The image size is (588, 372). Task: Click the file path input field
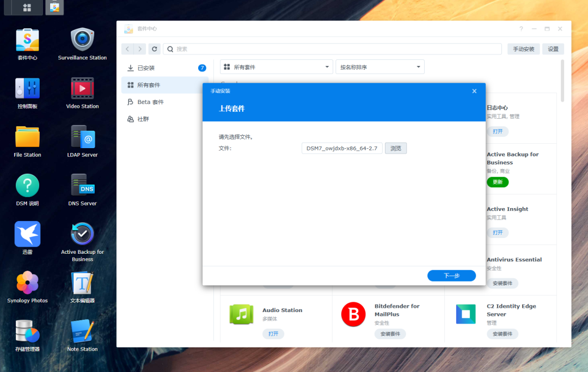click(342, 148)
